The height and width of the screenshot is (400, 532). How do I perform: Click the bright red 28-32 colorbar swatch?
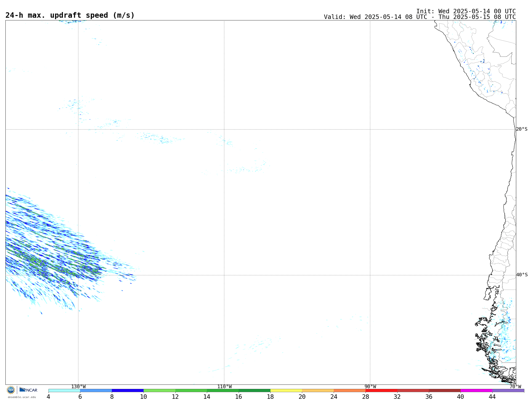click(381, 391)
